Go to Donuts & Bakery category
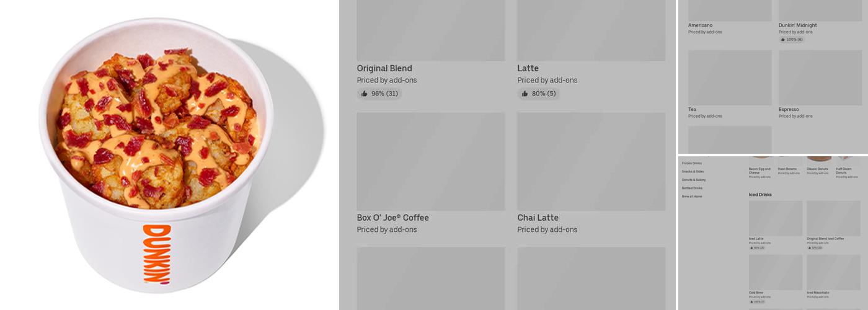 (x=693, y=180)
